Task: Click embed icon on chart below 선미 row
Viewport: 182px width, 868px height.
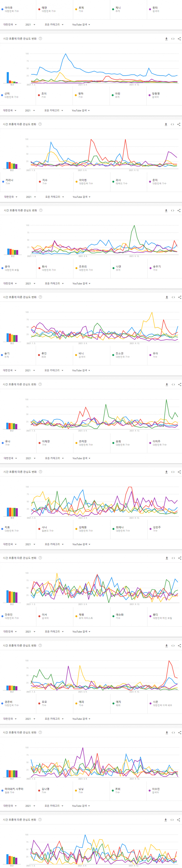Action: point(172,124)
